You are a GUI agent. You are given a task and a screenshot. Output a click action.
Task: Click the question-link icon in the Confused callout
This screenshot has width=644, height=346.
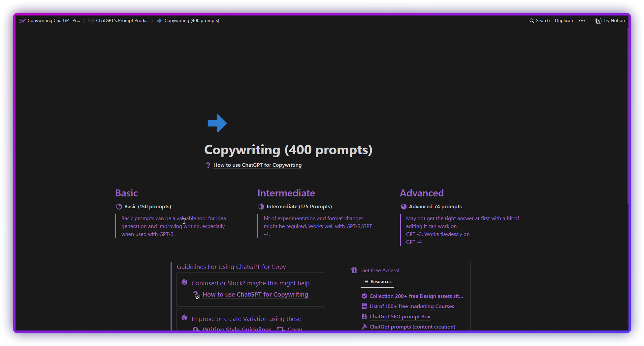click(197, 295)
